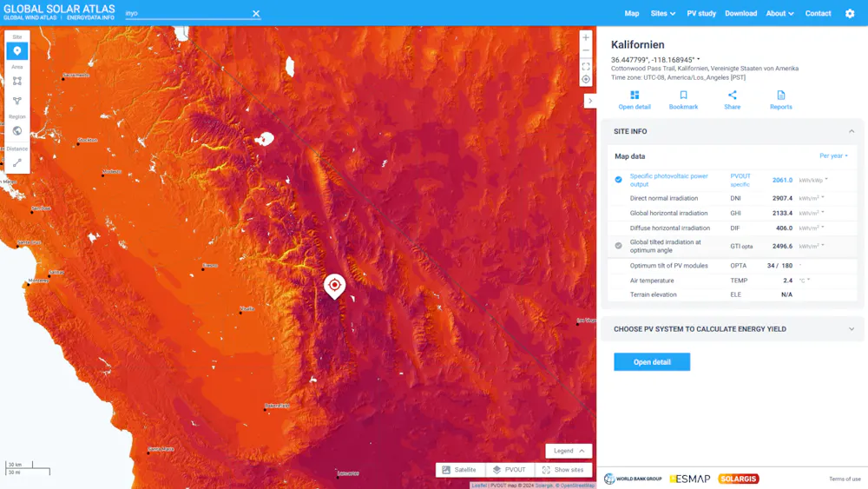868x489 pixels.
Task: Open the Per year dropdown
Action: tap(833, 155)
